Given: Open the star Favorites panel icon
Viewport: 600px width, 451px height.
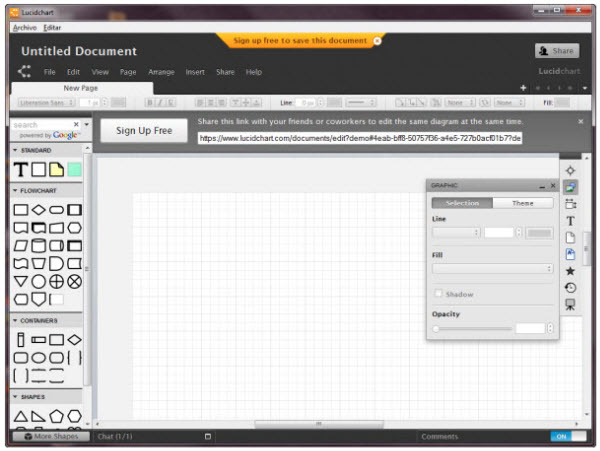Looking at the screenshot, I should click(x=570, y=271).
